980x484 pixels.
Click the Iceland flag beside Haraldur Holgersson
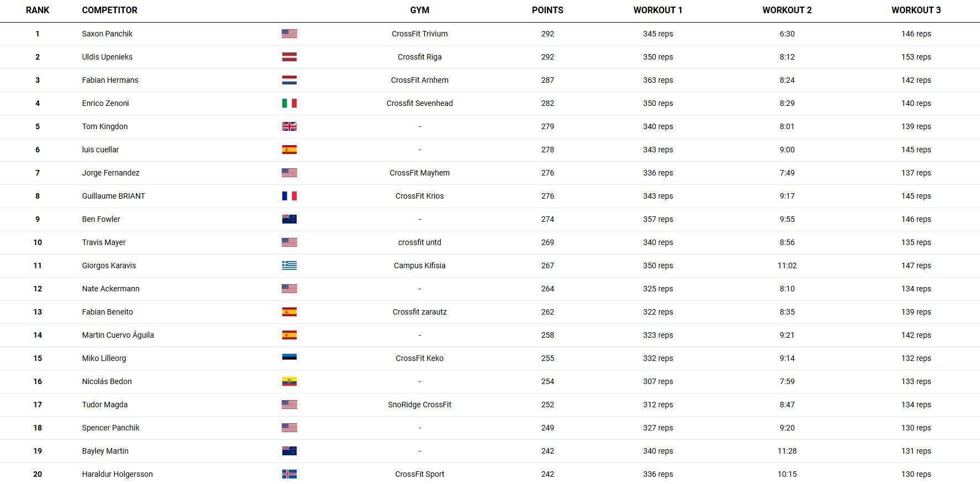[289, 474]
